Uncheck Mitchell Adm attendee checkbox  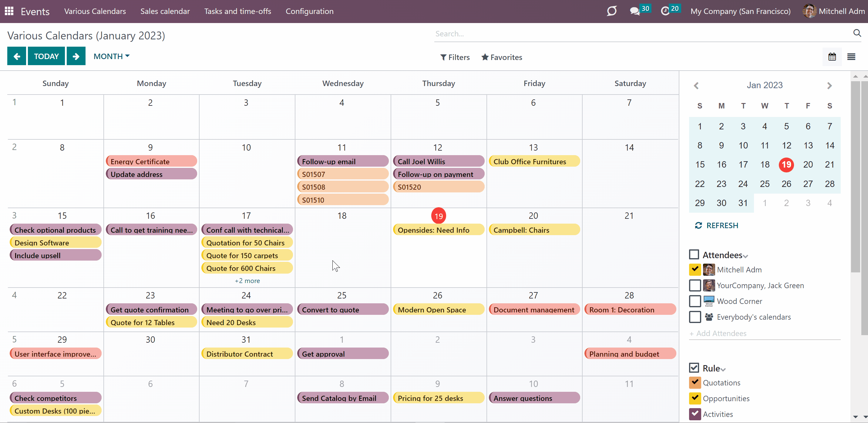click(x=695, y=269)
